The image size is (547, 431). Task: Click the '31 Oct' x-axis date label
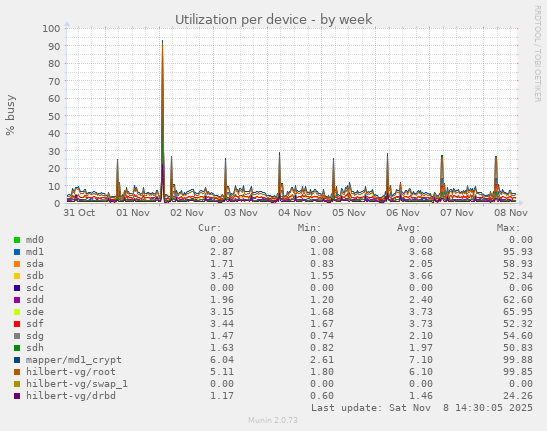pyautogui.click(x=79, y=213)
